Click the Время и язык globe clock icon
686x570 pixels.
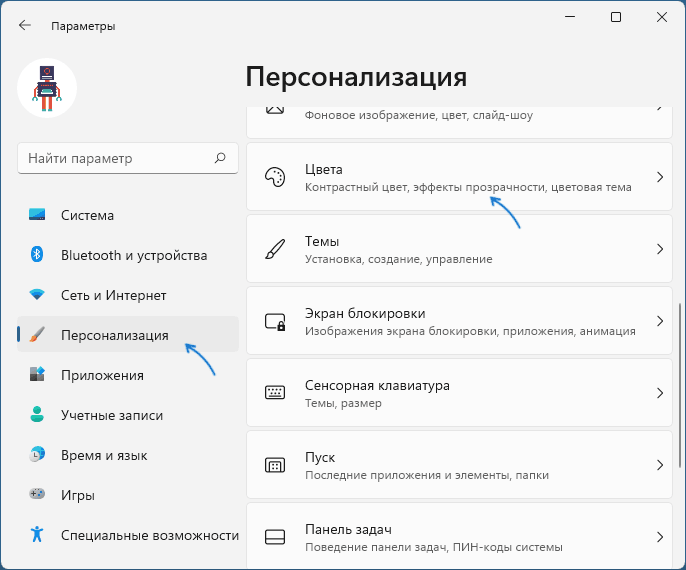(37, 455)
